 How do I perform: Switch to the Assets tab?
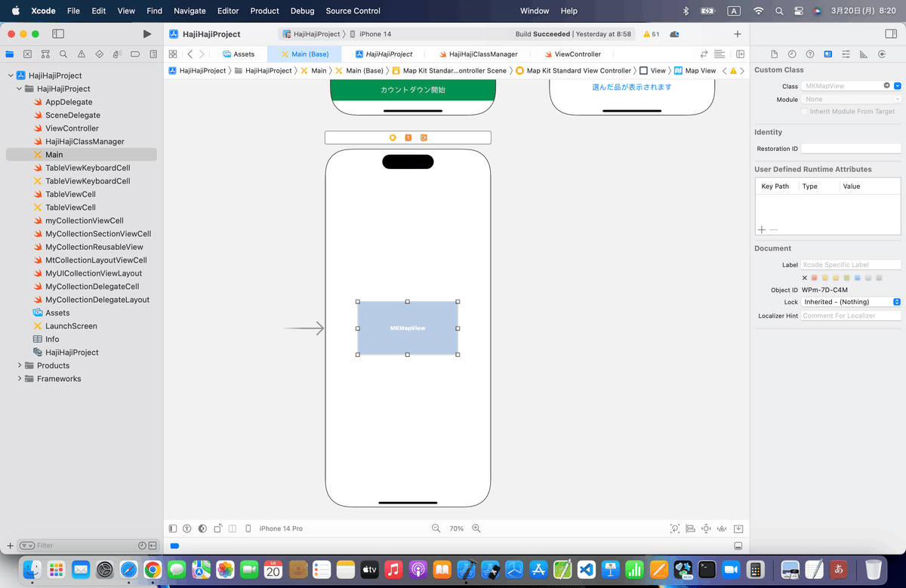click(239, 54)
